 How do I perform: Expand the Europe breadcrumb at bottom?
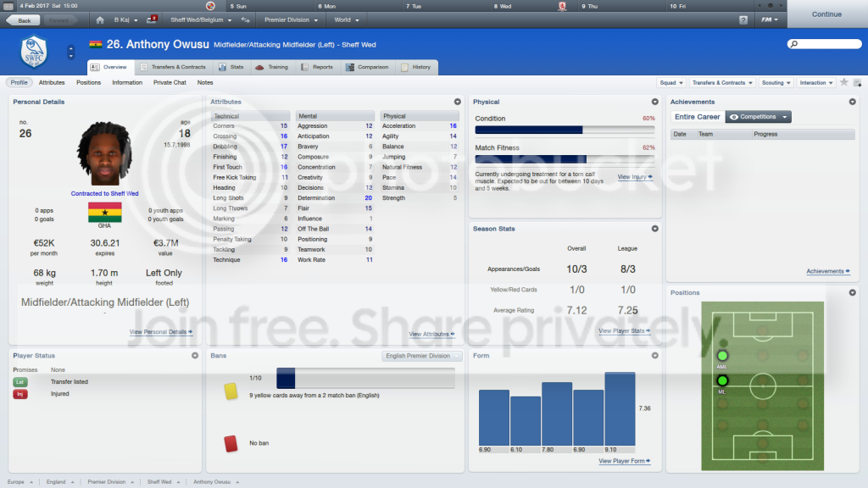click(x=20, y=482)
